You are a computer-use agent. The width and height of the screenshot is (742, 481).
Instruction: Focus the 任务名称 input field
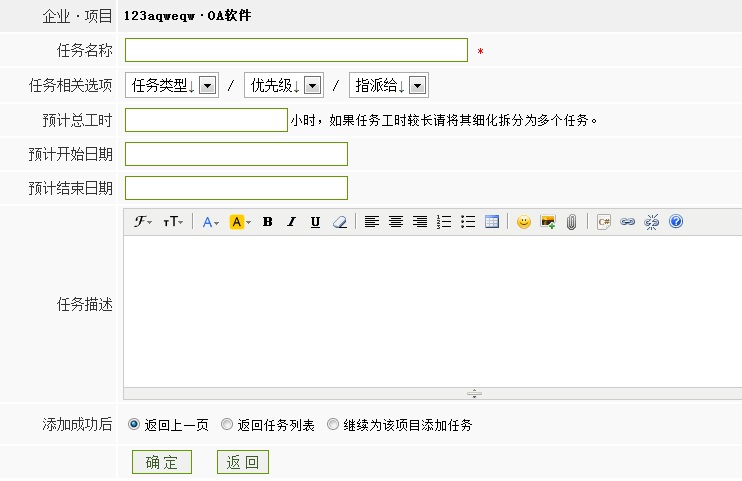296,50
